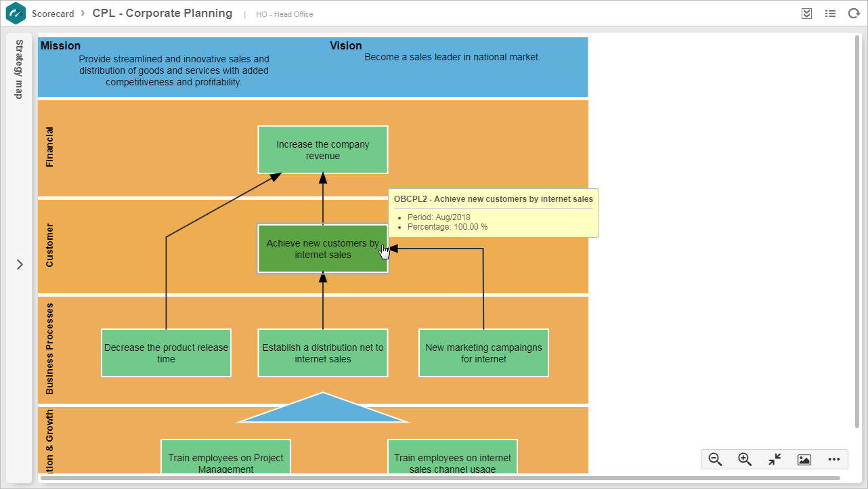Select Train employees on Project Management box
Image resolution: width=868 pixels, height=489 pixels.
pyautogui.click(x=225, y=456)
